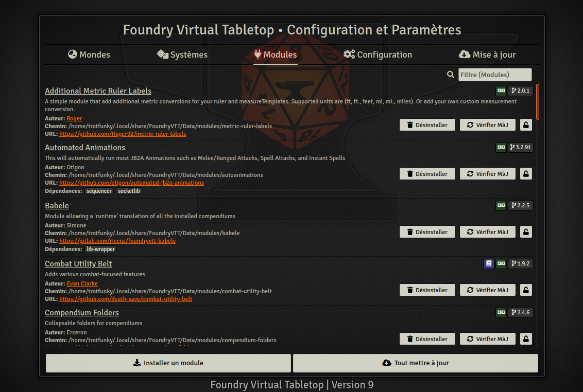The width and height of the screenshot is (583, 392).
Task: Open the foundryvtt-babele GitLab URL
Action: [x=117, y=241]
